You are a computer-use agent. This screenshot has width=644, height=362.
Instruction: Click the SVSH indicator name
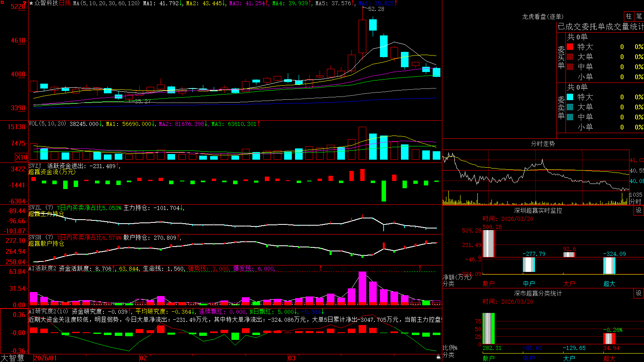35,238
